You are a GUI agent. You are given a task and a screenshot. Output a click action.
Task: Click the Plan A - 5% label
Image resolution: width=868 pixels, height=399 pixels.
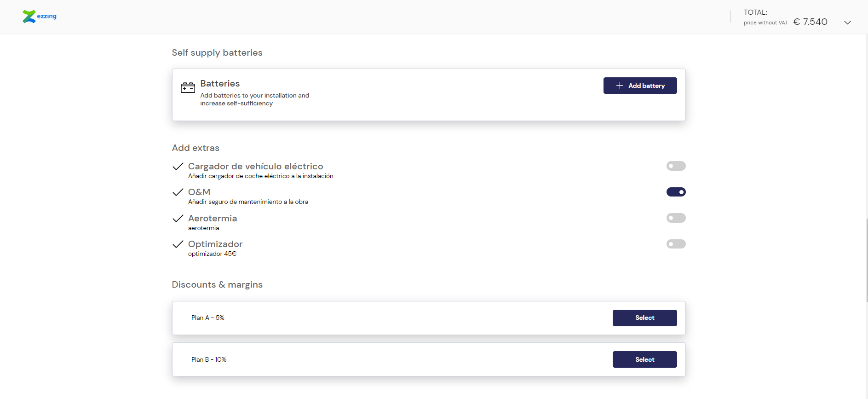208,318
